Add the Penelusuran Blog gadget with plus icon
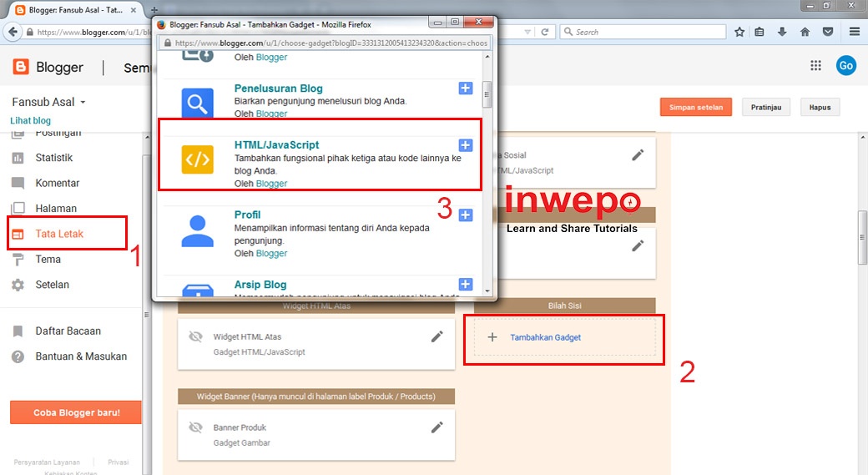The height and width of the screenshot is (475, 868). 466,88
